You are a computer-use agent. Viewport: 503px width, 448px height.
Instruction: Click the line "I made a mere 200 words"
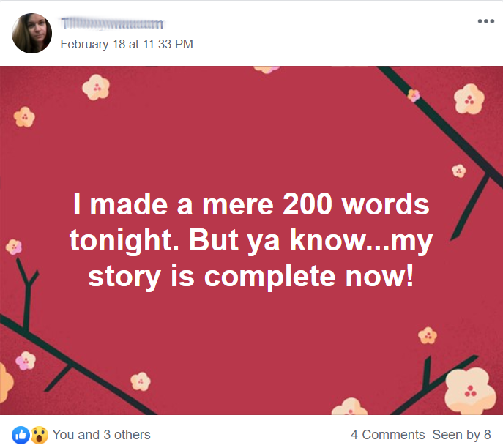[250, 204]
